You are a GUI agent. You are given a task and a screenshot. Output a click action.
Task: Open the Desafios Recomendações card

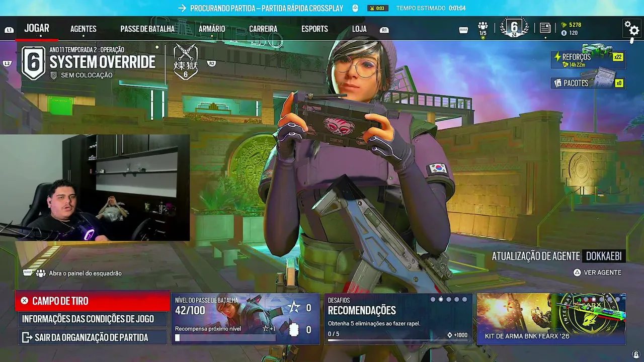[x=398, y=319]
